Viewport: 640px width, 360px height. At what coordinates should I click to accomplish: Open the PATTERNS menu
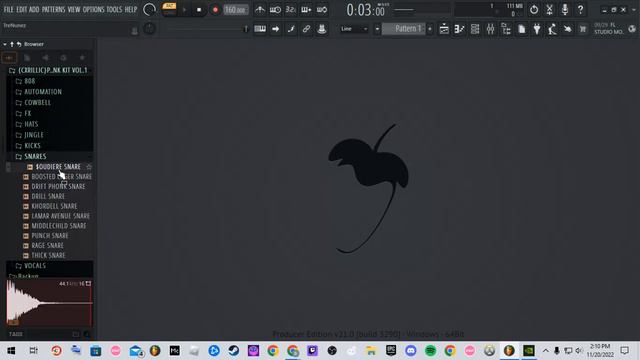(x=53, y=9)
